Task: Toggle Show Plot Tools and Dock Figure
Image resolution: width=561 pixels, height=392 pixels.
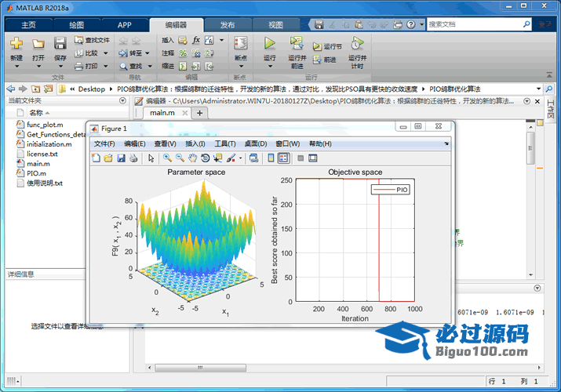Action: tap(313, 158)
